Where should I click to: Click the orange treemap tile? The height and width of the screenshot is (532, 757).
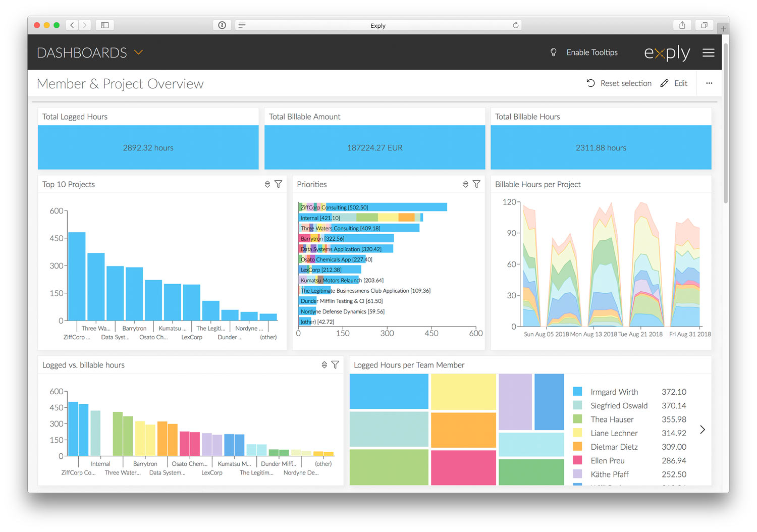(x=464, y=430)
